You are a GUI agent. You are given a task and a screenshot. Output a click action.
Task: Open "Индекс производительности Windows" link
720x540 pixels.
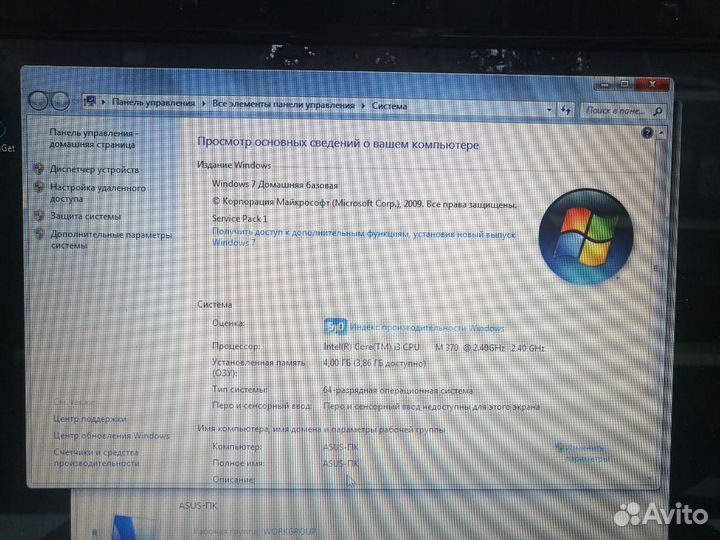tap(427, 328)
